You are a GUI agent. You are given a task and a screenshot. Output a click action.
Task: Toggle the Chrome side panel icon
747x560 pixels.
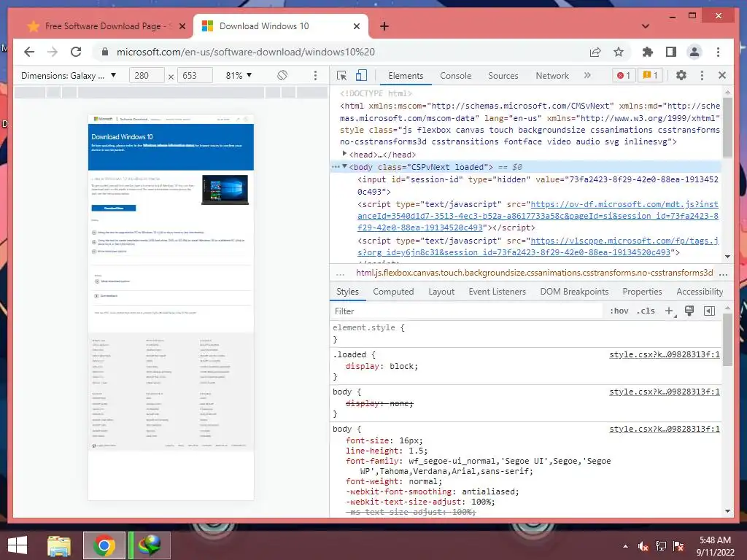point(671,52)
